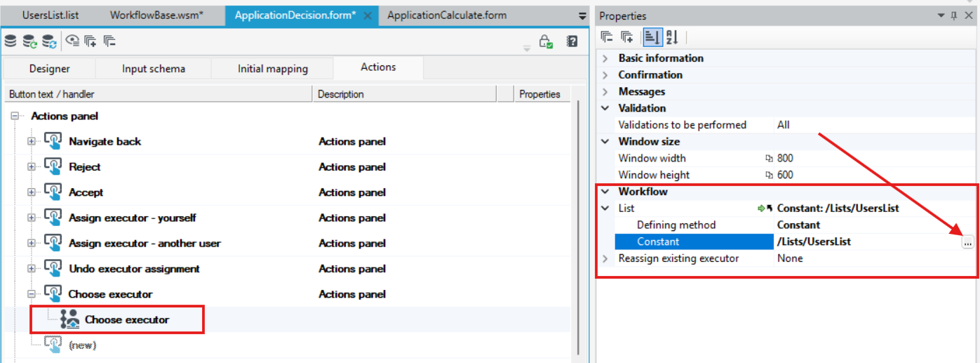Viewport: 980px width, 363px height.
Task: Click expand-all icon in the Properties toolbar
Action: 628,37
